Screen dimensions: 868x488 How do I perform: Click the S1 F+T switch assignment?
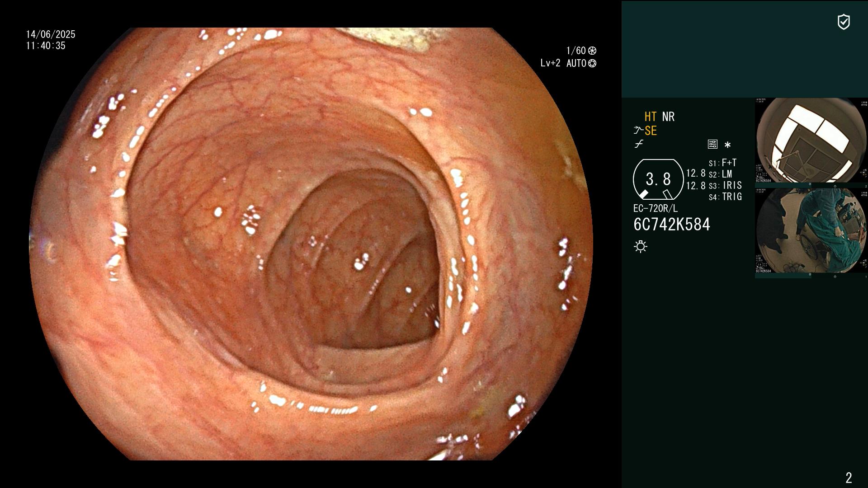click(x=723, y=163)
